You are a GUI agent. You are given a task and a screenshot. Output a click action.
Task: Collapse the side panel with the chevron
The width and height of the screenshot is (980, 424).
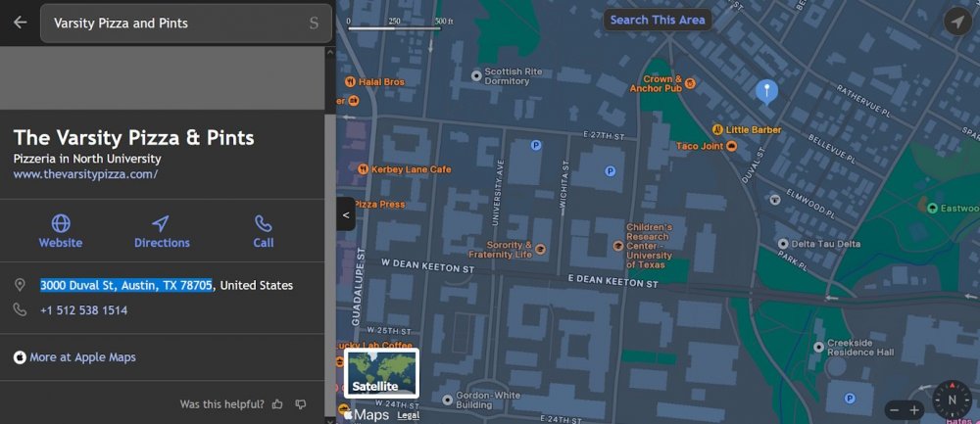pos(345,213)
